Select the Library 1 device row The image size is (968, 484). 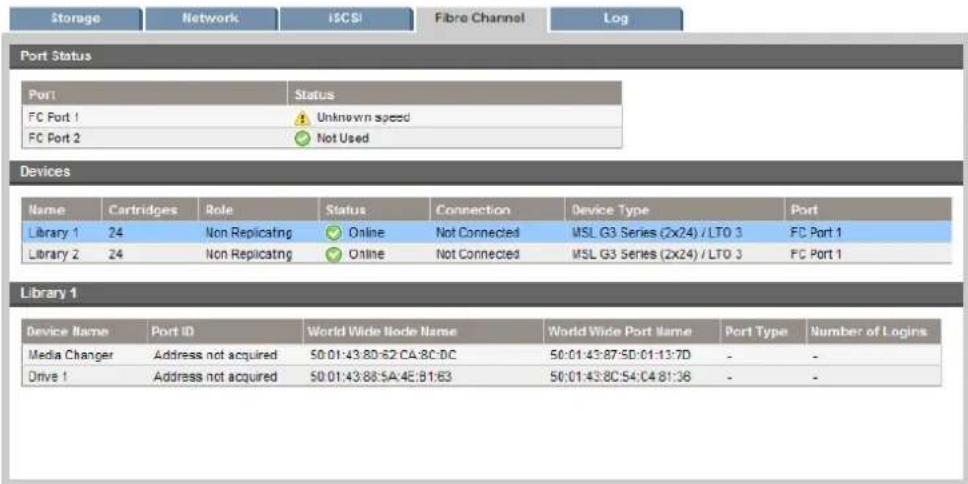(x=486, y=233)
